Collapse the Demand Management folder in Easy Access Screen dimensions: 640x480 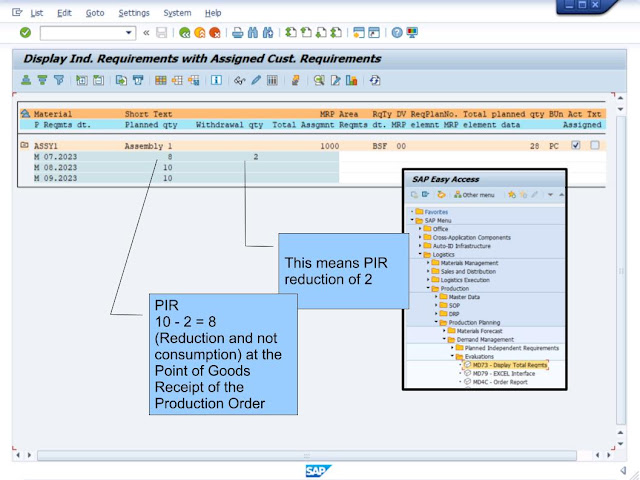click(x=444, y=339)
